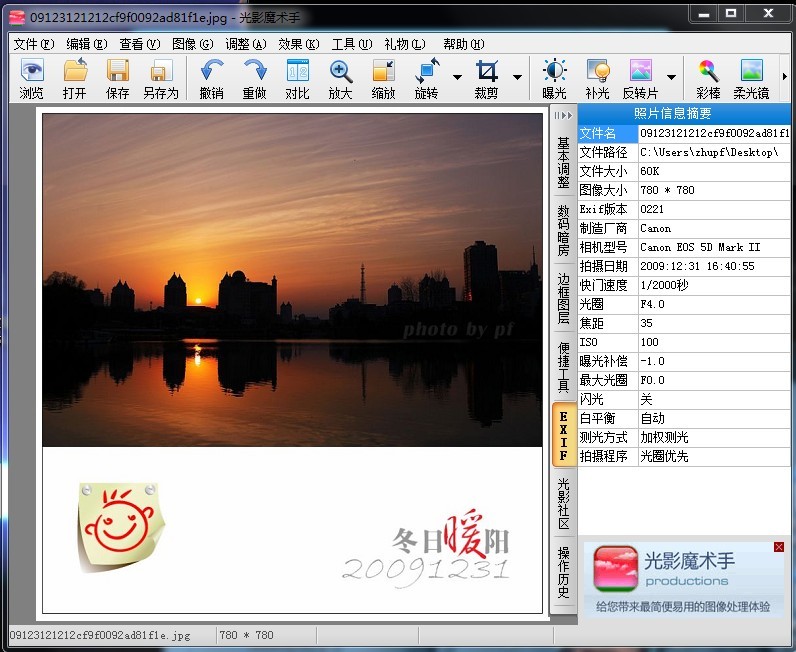Open 对比 compare view icon
796x652 pixels.
click(297, 70)
